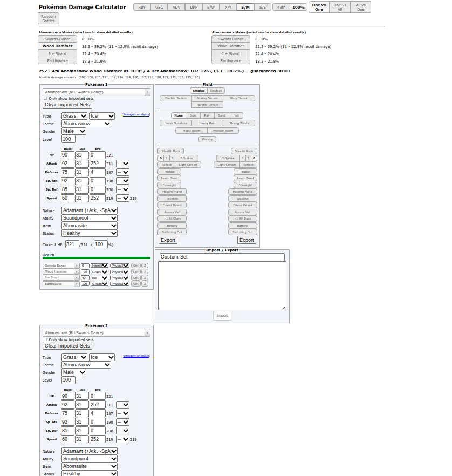
Task: Open Pokémon 1 Smogon analysis link
Action: coord(136,114)
